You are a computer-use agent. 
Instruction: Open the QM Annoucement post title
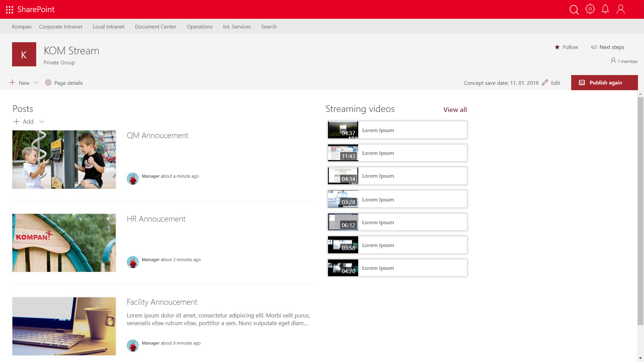click(157, 135)
